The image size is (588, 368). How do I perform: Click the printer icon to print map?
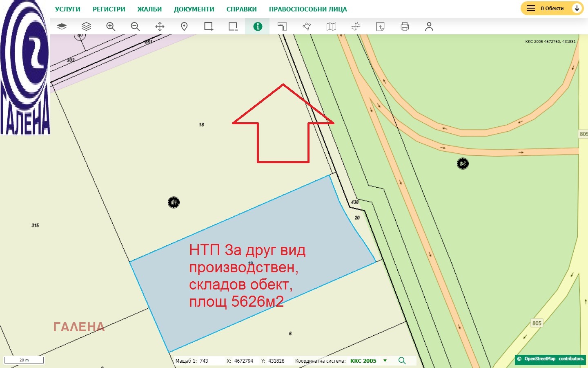405,27
